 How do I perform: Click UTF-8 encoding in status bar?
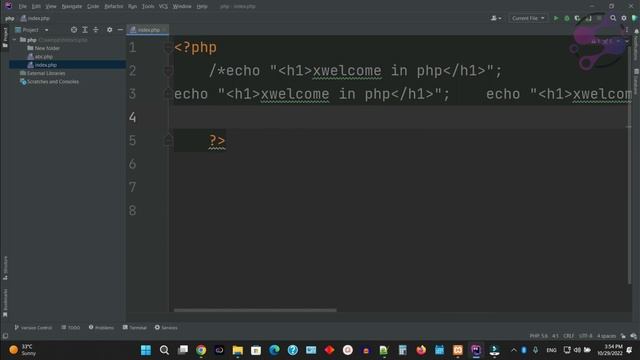tap(585, 336)
